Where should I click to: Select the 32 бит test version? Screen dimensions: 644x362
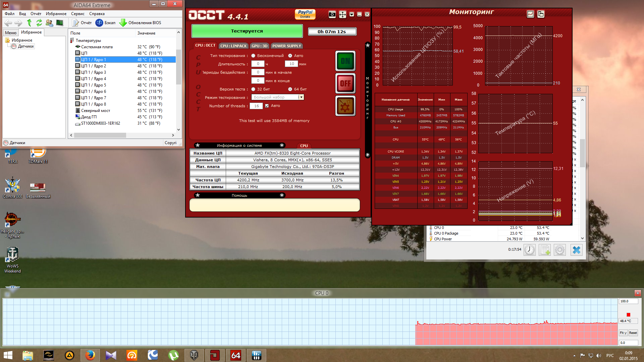(x=254, y=89)
